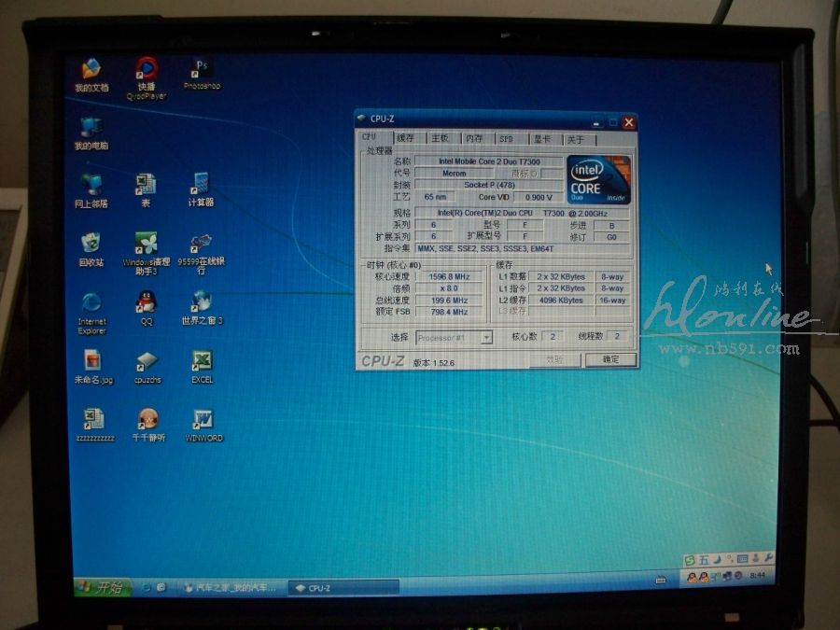Open the 主板 tab in CPU-Z
This screenshot has width=840, height=630.
coord(443,138)
